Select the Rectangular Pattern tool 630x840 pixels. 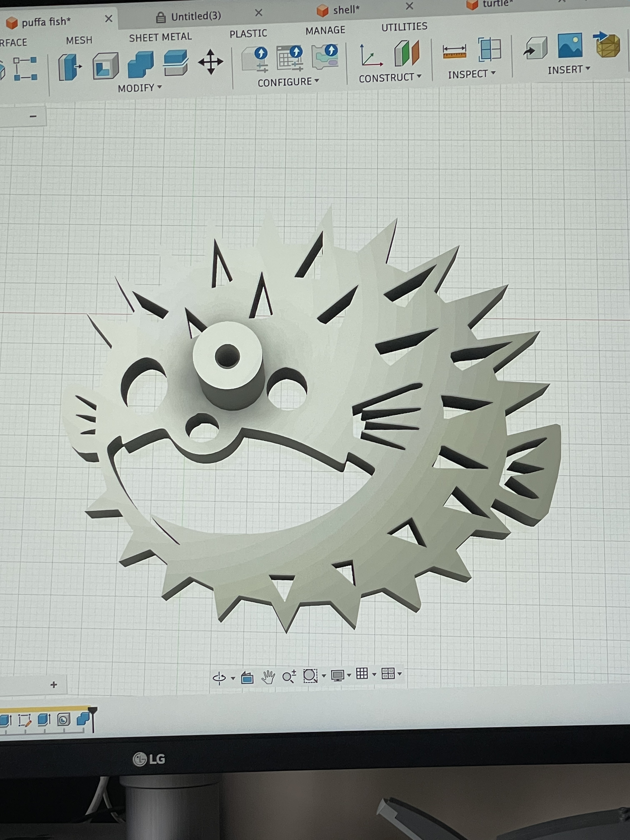(25, 69)
